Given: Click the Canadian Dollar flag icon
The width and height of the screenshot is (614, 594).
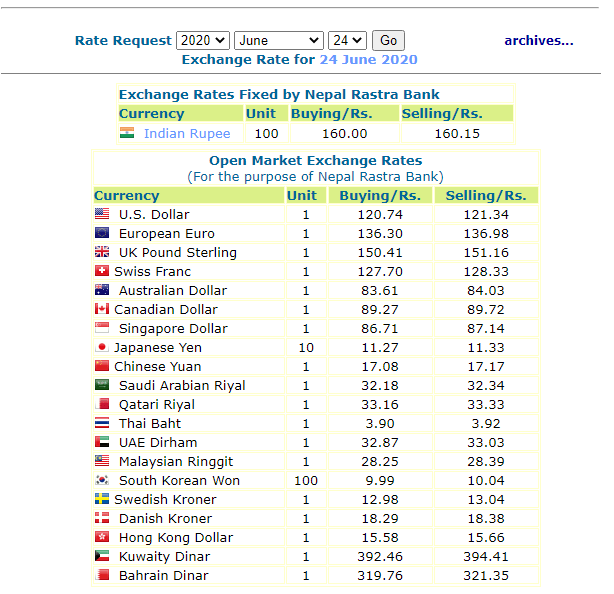Looking at the screenshot, I should pyautogui.click(x=101, y=309).
